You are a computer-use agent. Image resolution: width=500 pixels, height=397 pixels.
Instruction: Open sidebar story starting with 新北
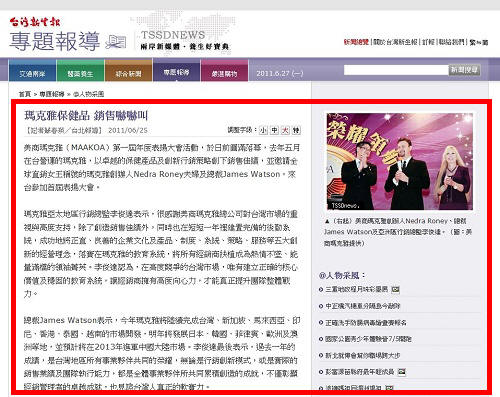click(363, 356)
